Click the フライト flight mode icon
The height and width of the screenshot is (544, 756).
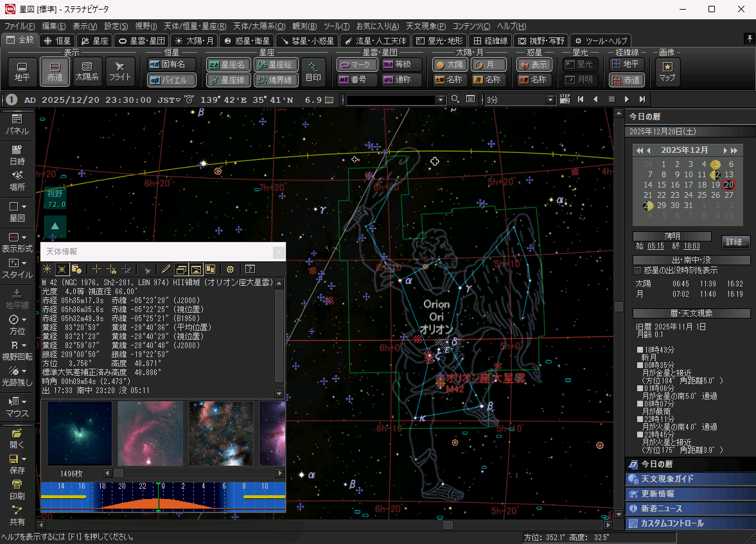[119, 71]
